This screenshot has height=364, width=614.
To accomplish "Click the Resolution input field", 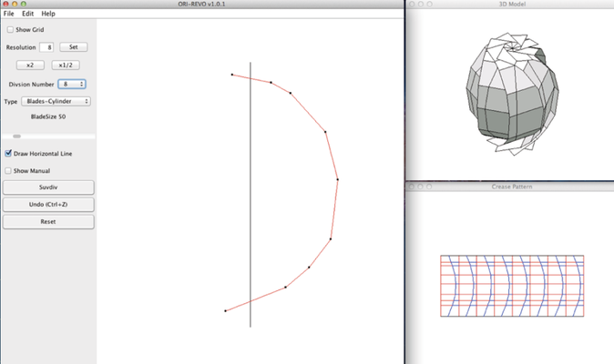I will pos(47,47).
